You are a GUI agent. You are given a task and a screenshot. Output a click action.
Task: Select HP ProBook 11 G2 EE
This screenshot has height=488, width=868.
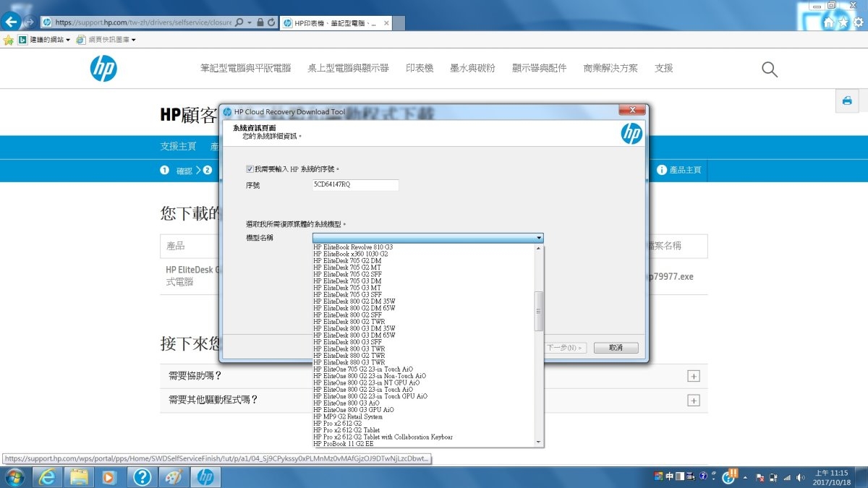click(344, 444)
